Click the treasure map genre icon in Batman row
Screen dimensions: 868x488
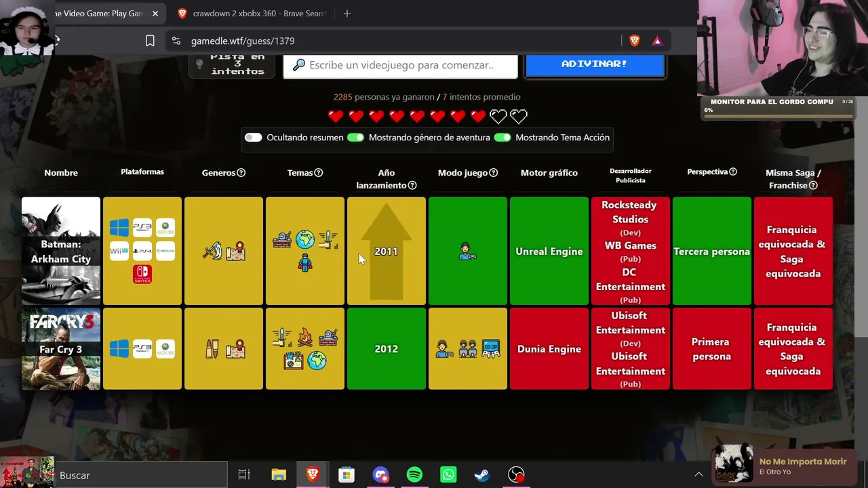tap(235, 251)
